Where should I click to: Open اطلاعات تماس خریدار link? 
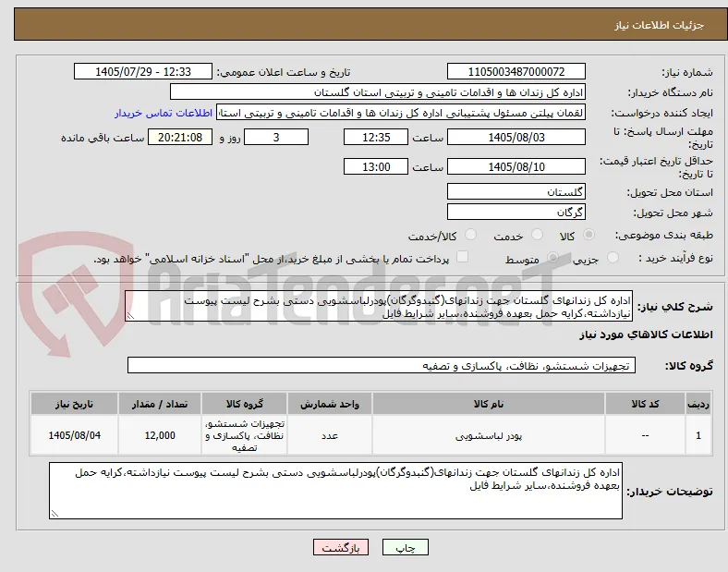(x=164, y=113)
